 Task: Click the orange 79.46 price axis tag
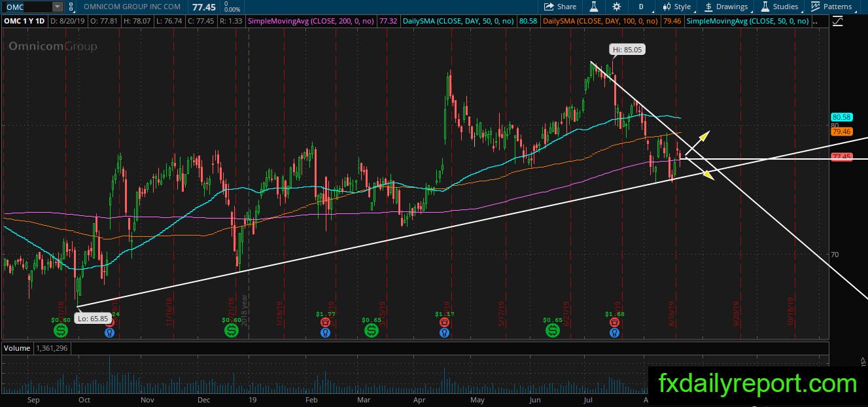click(x=841, y=132)
